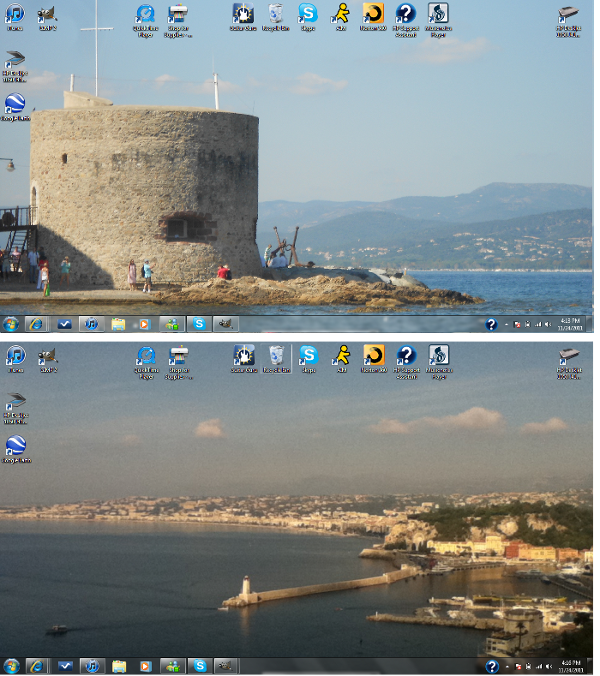Launch Internet Explorer from tower desktop taskbar
This screenshot has width=600, height=676.
36,324
